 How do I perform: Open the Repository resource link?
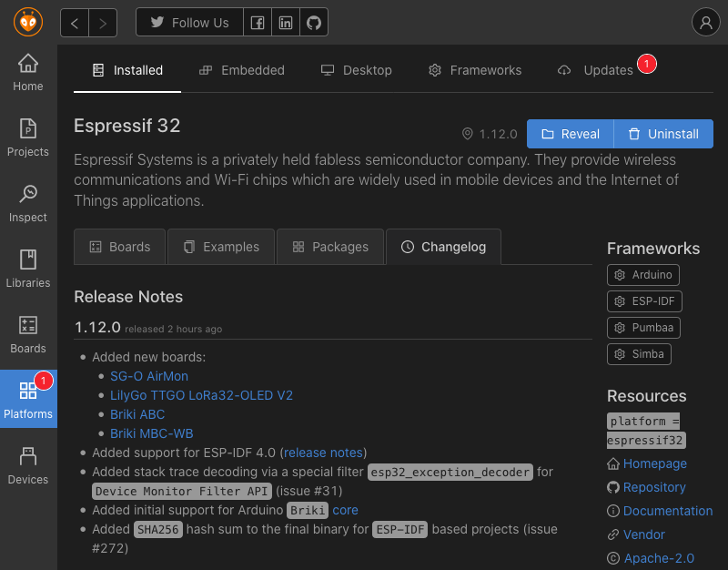654,487
